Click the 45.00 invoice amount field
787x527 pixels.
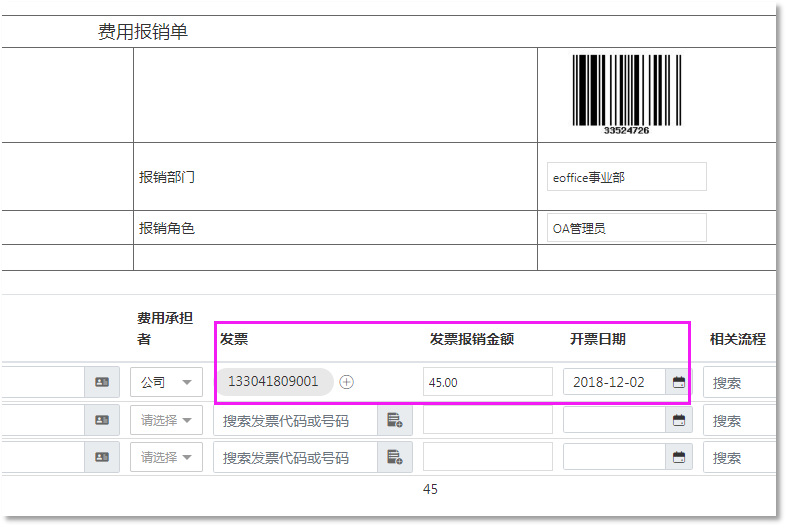click(x=487, y=382)
